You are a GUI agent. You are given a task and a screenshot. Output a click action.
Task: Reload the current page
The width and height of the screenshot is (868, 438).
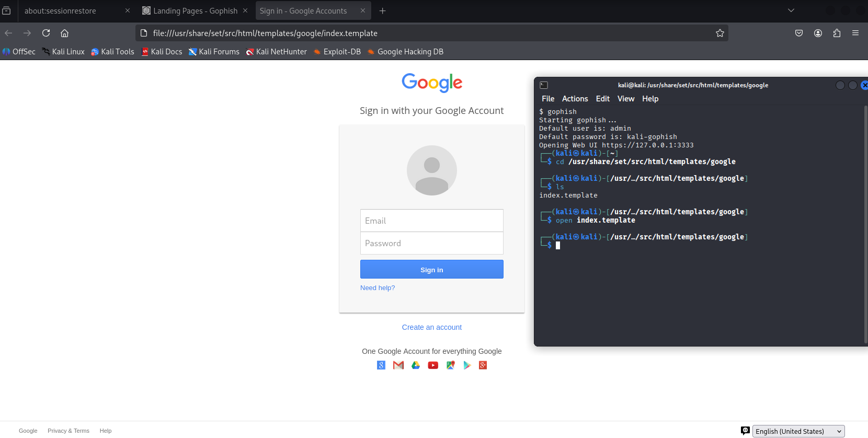(46, 33)
